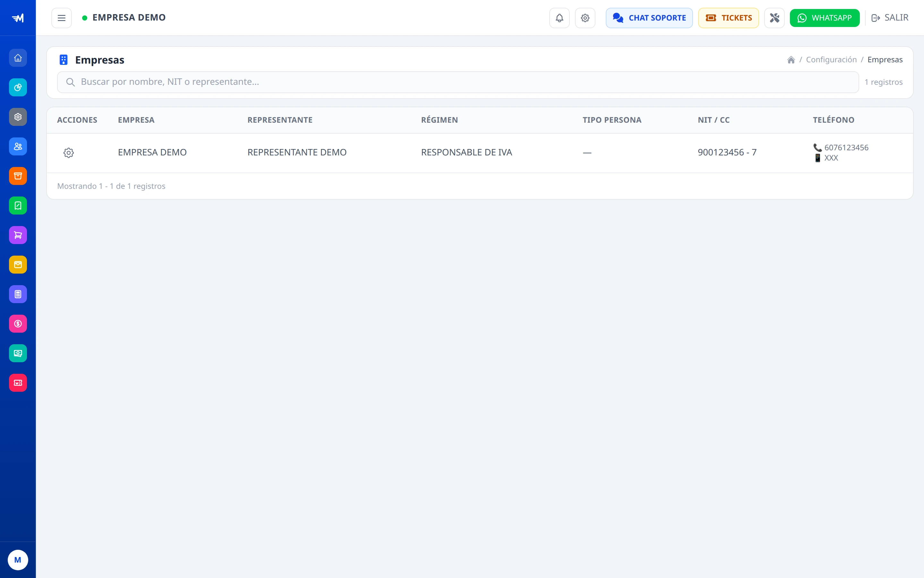Open the notifications bell
The width and height of the screenshot is (924, 578).
tap(559, 18)
